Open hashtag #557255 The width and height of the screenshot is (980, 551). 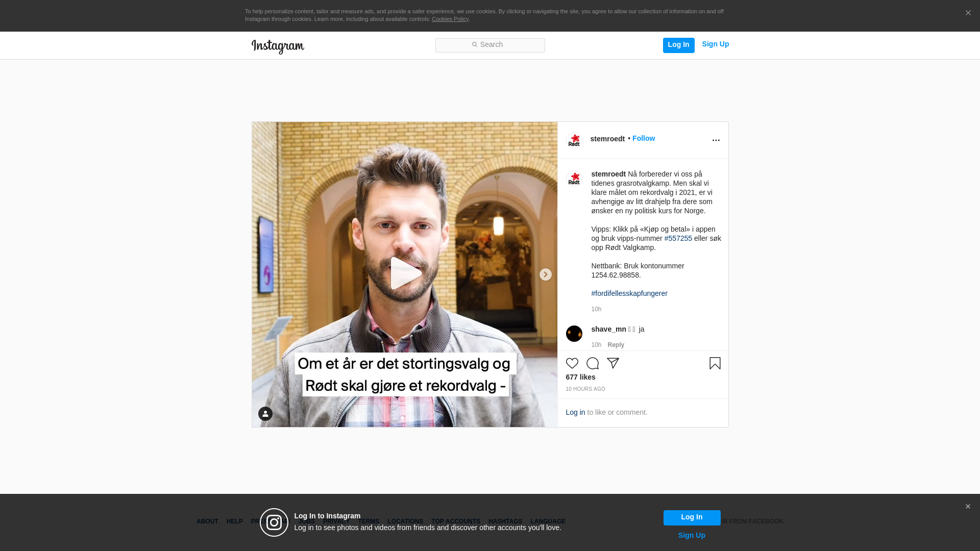pos(678,239)
